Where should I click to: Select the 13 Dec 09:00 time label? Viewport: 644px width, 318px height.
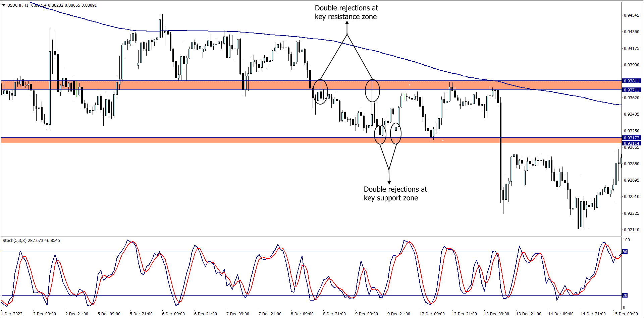coord(496,314)
